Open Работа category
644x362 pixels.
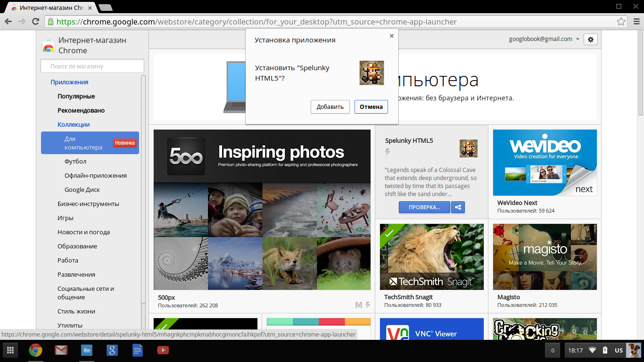[x=68, y=260]
